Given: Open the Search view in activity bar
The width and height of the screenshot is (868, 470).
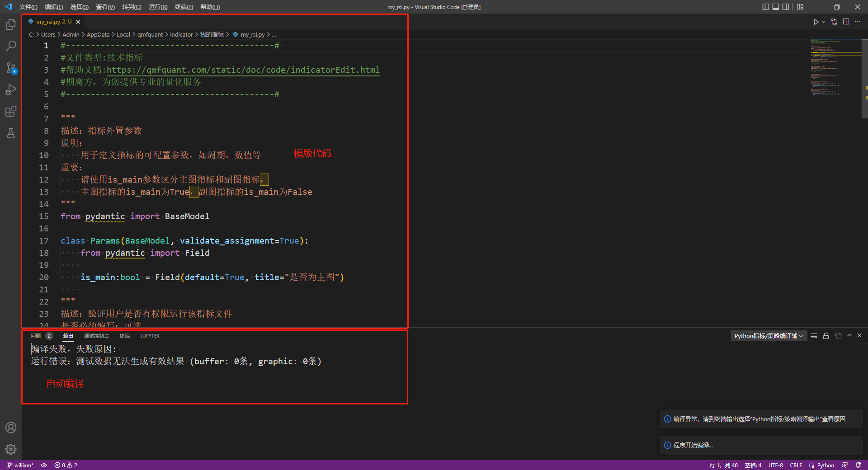Looking at the screenshot, I should (x=11, y=46).
